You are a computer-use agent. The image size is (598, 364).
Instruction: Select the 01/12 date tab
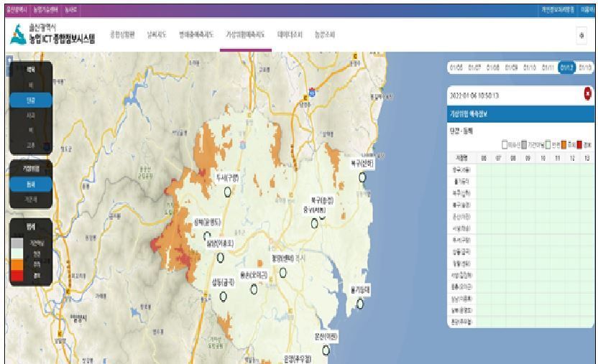coord(567,67)
